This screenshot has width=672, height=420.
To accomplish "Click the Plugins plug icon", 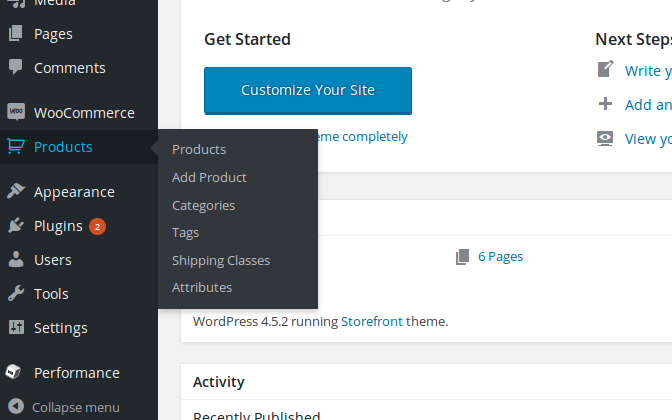I will click(15, 226).
